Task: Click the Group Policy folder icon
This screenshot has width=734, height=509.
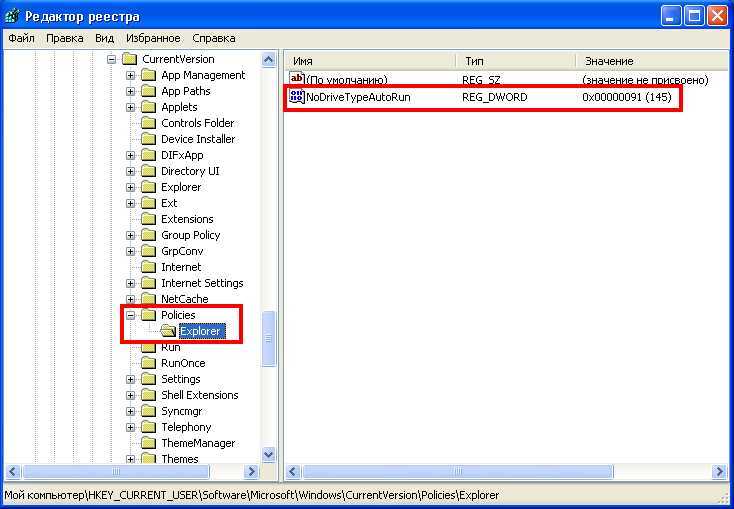Action: point(148,236)
